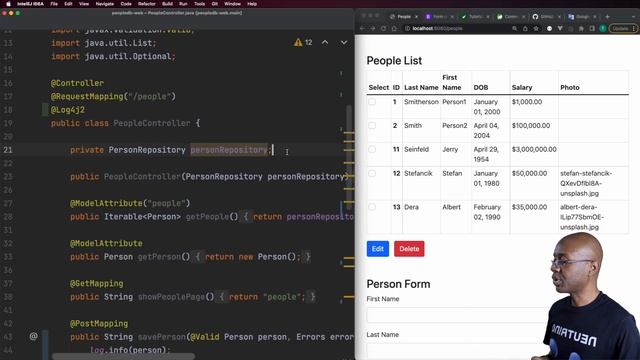Click the @ gutter icon on line 43
The width and height of the screenshot is (640, 360).
[33, 336]
